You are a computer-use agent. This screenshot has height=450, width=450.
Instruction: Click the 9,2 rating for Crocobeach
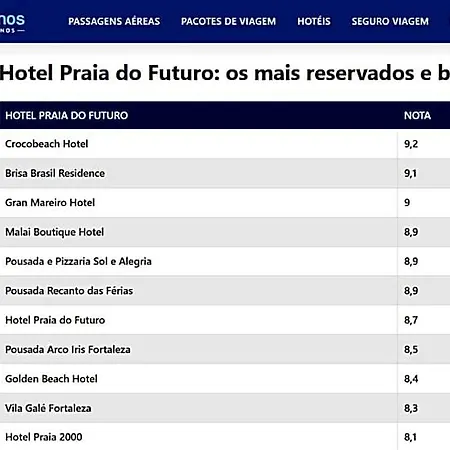[x=411, y=144]
